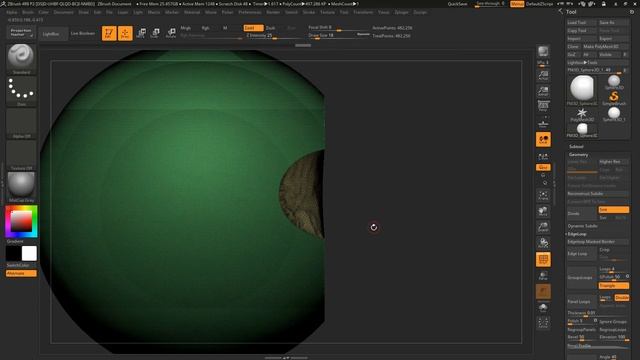Open the MatCap Gray material picker

tap(21, 187)
